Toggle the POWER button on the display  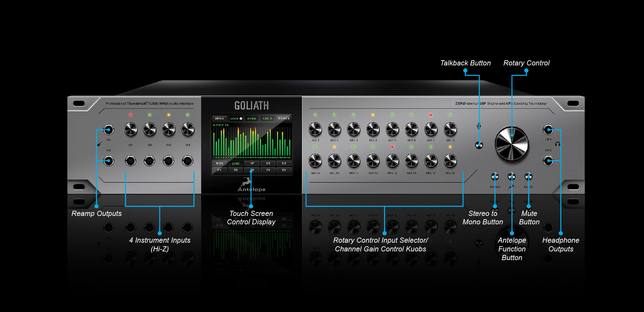pyautogui.click(x=284, y=119)
